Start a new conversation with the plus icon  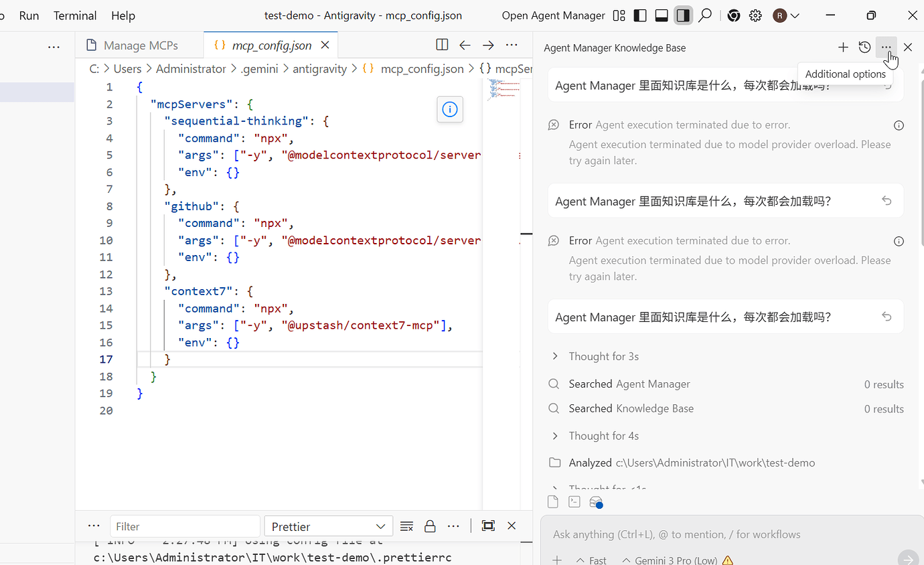point(843,48)
